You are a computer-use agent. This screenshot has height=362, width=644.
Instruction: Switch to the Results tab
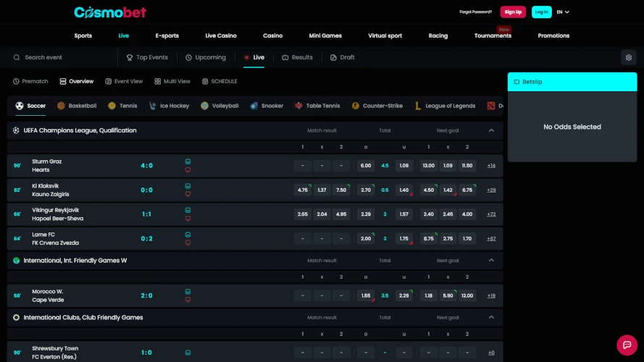pos(297,57)
